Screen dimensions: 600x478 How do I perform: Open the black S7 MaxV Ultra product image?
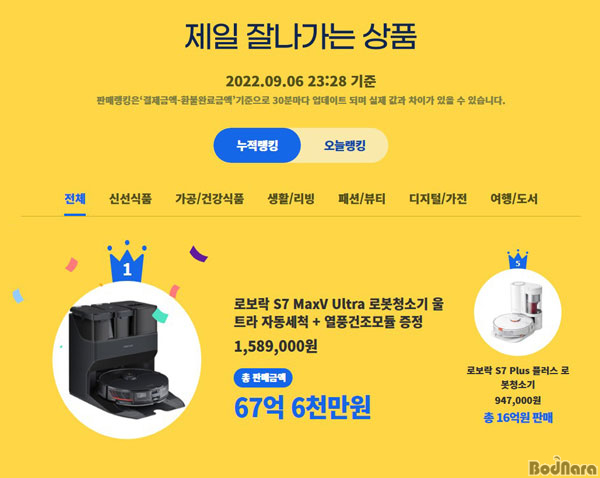pyautogui.click(x=127, y=360)
